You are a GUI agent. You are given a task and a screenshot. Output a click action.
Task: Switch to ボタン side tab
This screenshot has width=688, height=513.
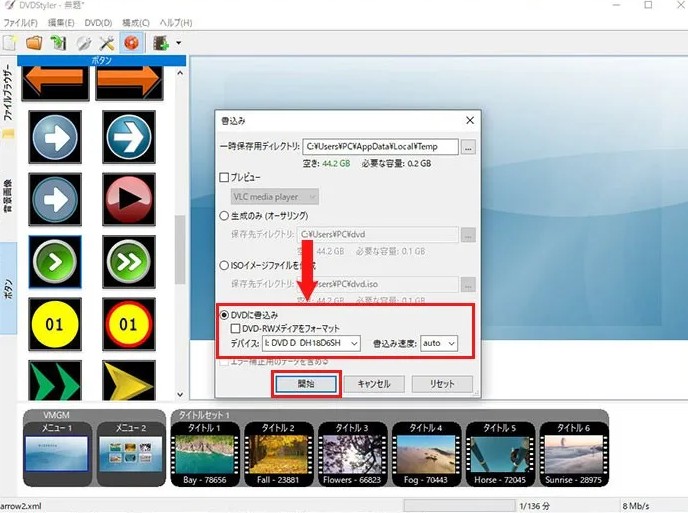pos(8,288)
